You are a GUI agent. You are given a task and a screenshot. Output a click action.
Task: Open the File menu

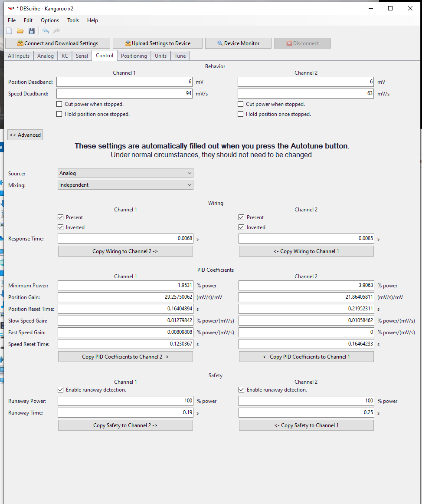coord(12,20)
